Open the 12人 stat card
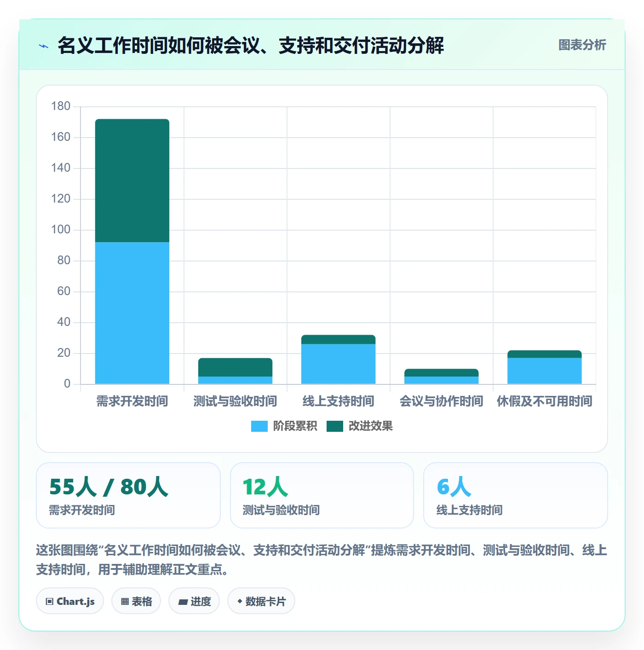The height and width of the screenshot is (650, 644). (x=322, y=495)
